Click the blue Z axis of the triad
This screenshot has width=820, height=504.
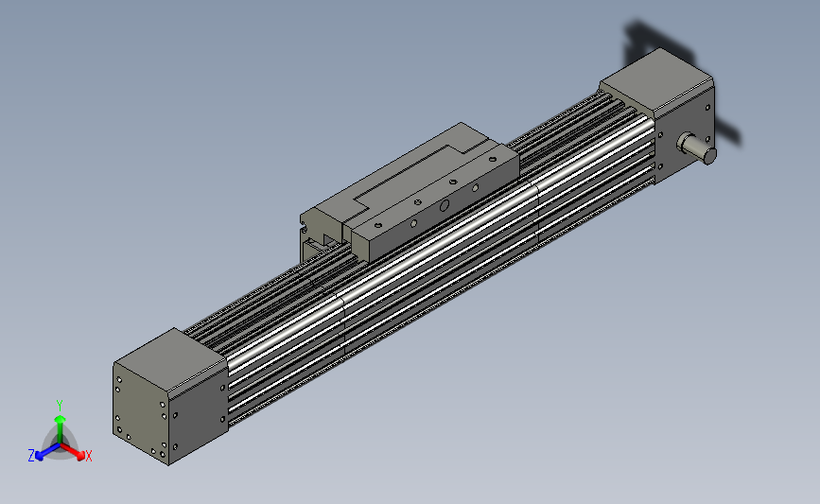[47, 452]
